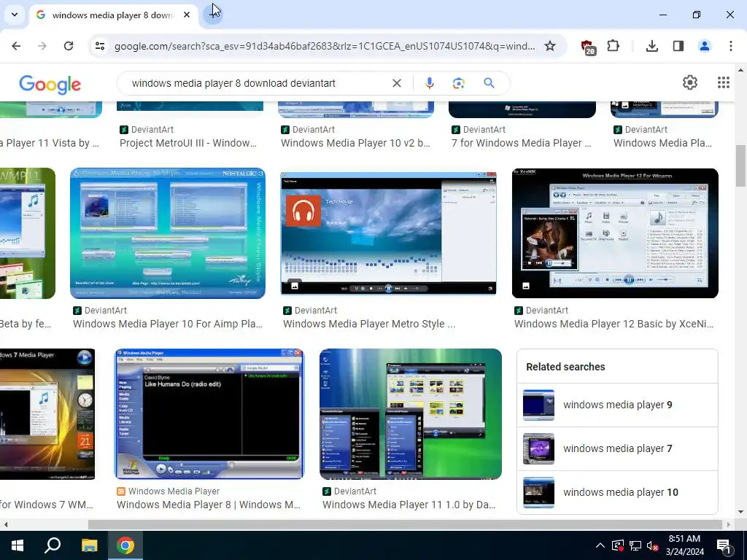Click the scroll-down arrow on the page

(740, 513)
